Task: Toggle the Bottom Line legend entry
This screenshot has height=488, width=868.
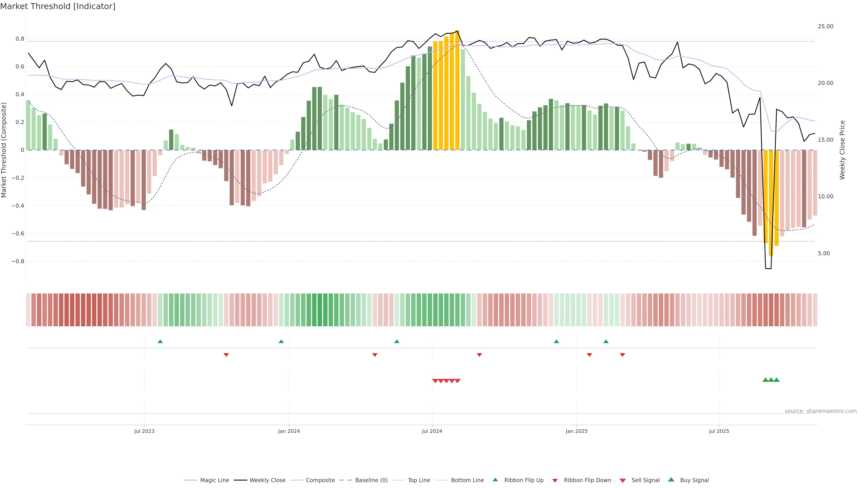Action: [467, 480]
